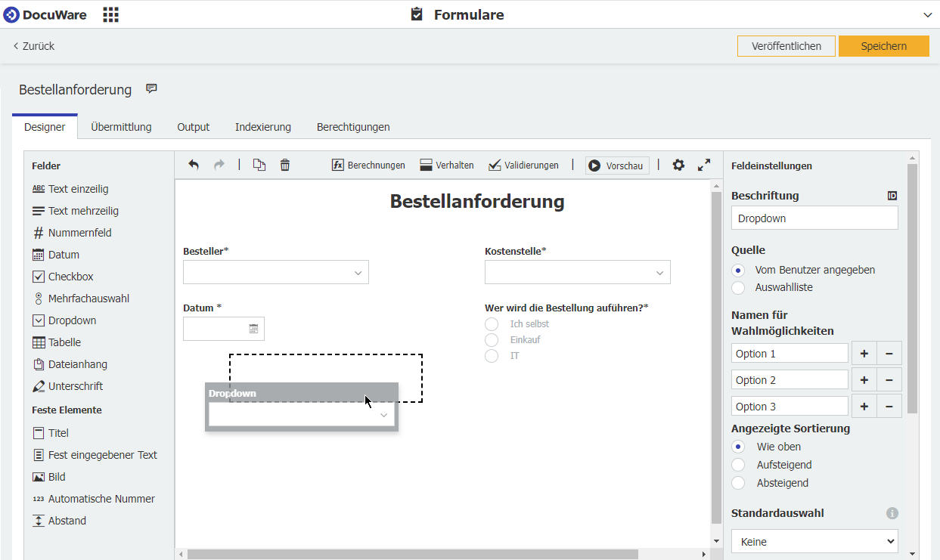Viewport: 940px width, 560px height.
Task: Open the Validierungen settings
Action: [x=523, y=165]
